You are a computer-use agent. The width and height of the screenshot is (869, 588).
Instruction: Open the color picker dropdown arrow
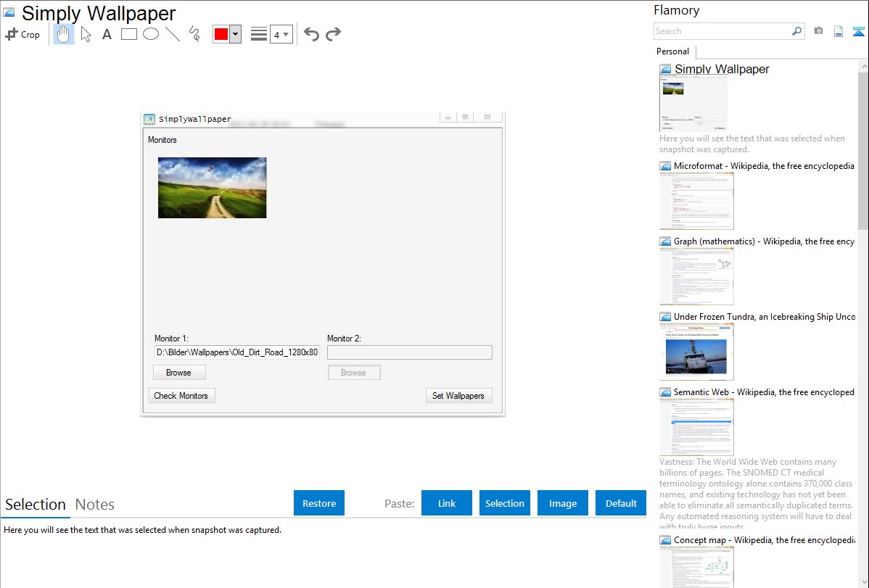pyautogui.click(x=236, y=34)
